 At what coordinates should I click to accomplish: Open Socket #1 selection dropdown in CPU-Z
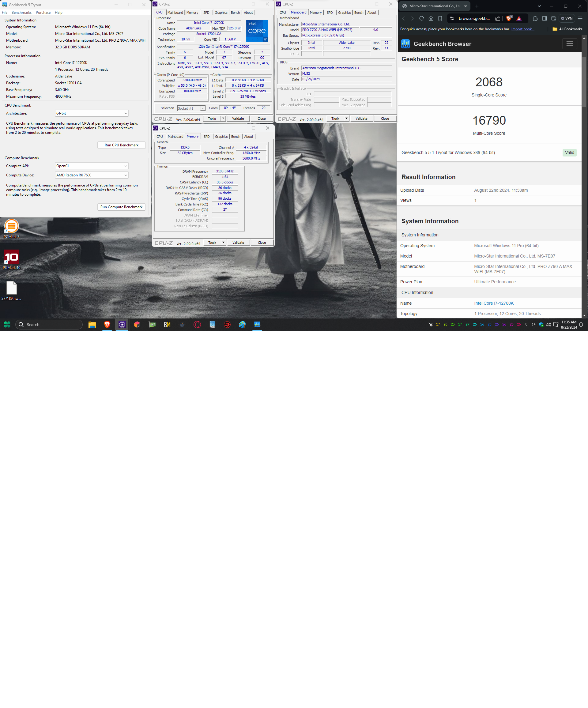(x=191, y=108)
